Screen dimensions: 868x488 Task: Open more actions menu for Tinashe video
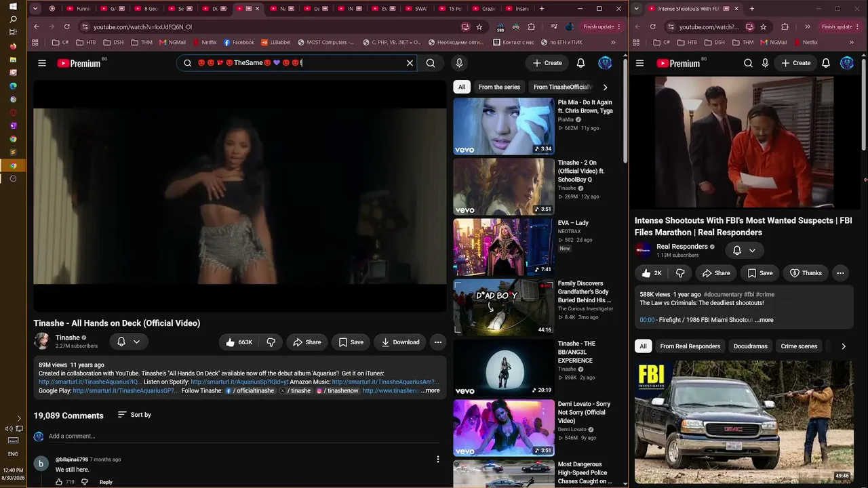(x=438, y=342)
